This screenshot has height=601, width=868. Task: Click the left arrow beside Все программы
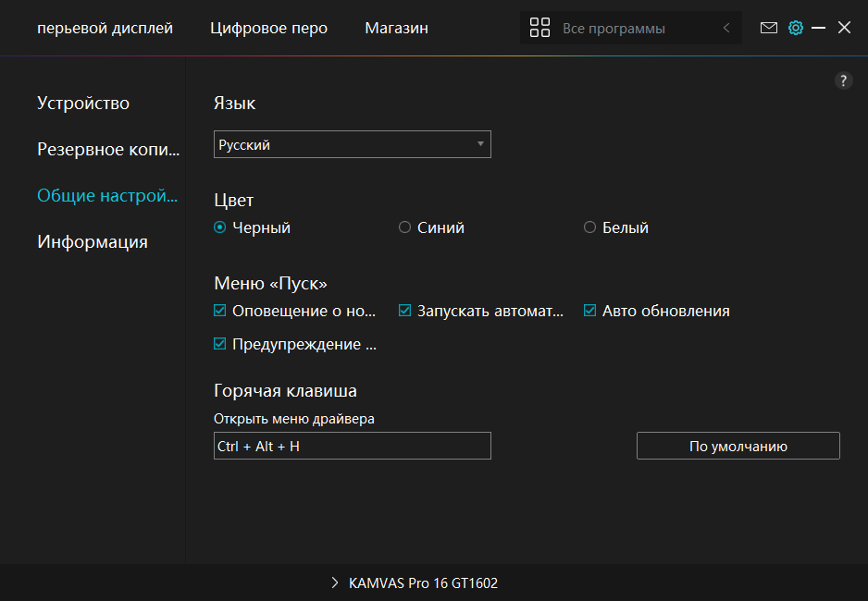pyautogui.click(x=726, y=28)
